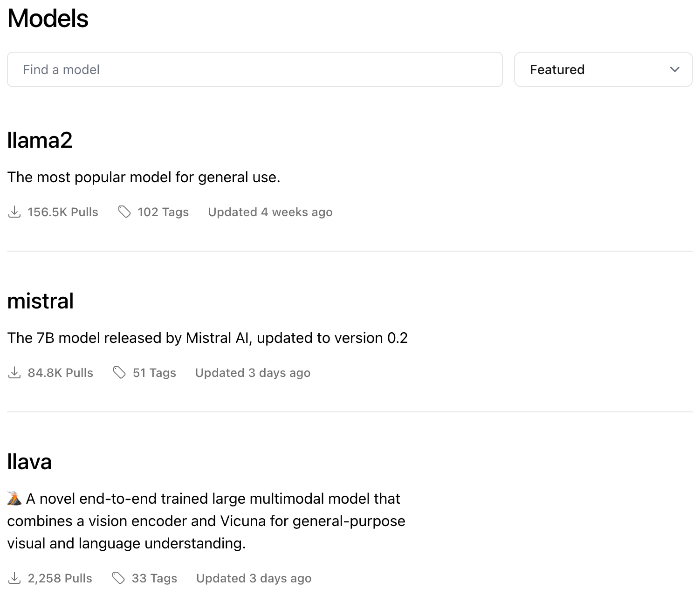Click the mistral 7B model description

(207, 338)
